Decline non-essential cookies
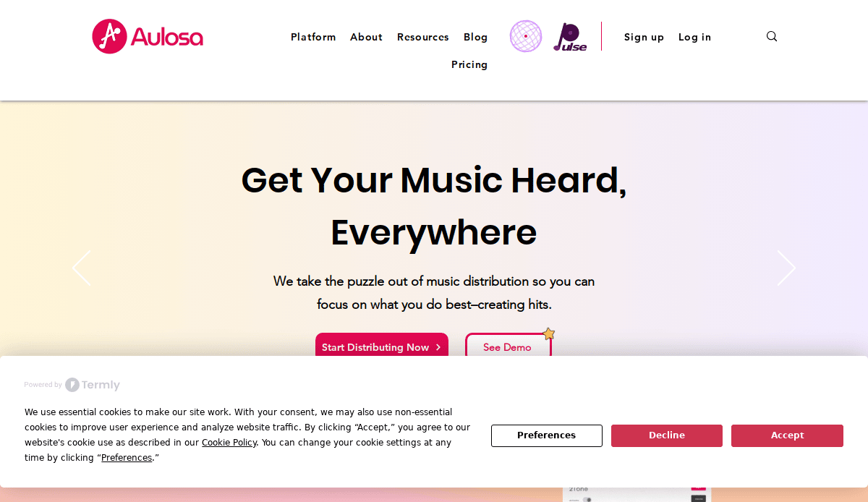Viewport: 868px width, 502px height. [667, 435]
